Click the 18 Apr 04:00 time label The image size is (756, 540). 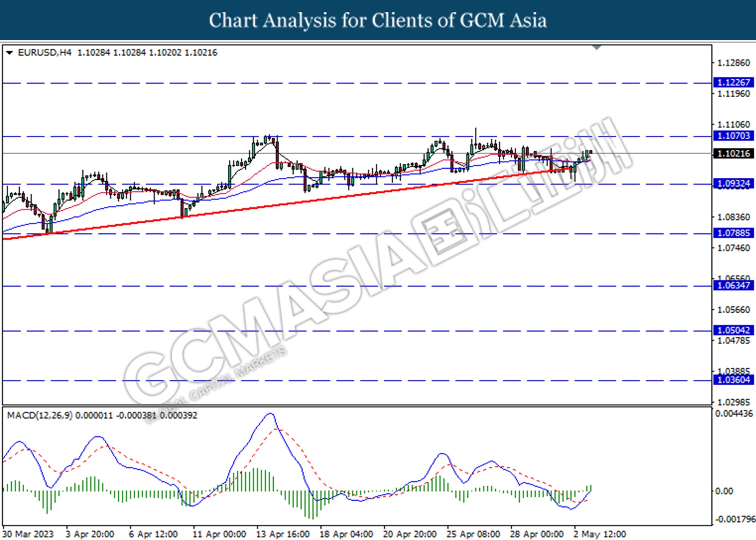(346, 534)
